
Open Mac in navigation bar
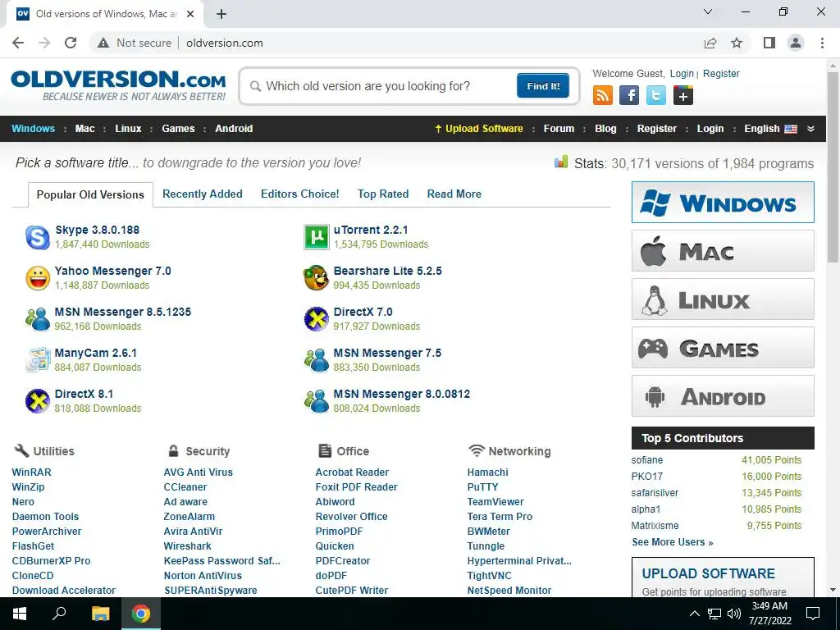point(84,129)
